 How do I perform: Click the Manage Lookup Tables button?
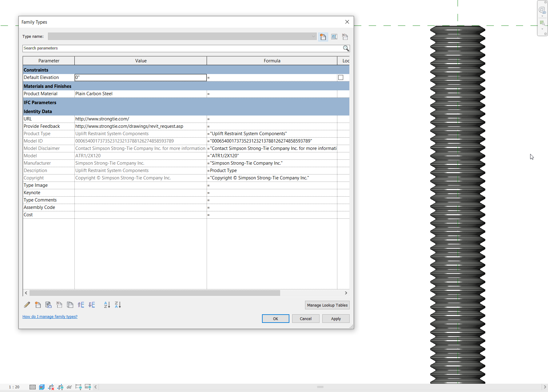point(327,305)
